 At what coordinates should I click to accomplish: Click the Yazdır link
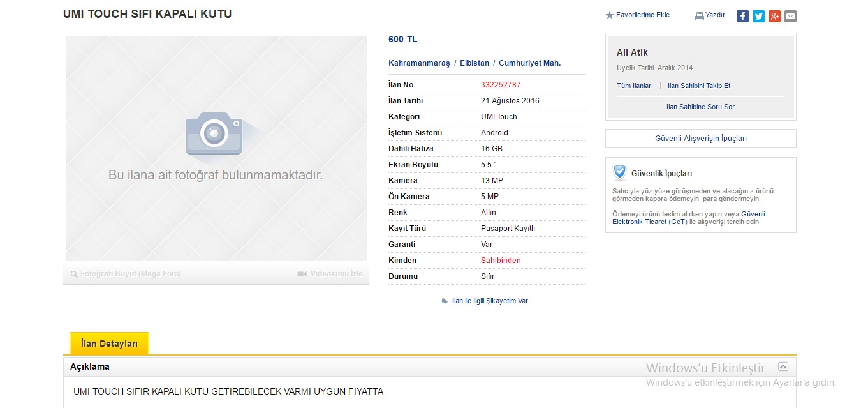point(715,15)
